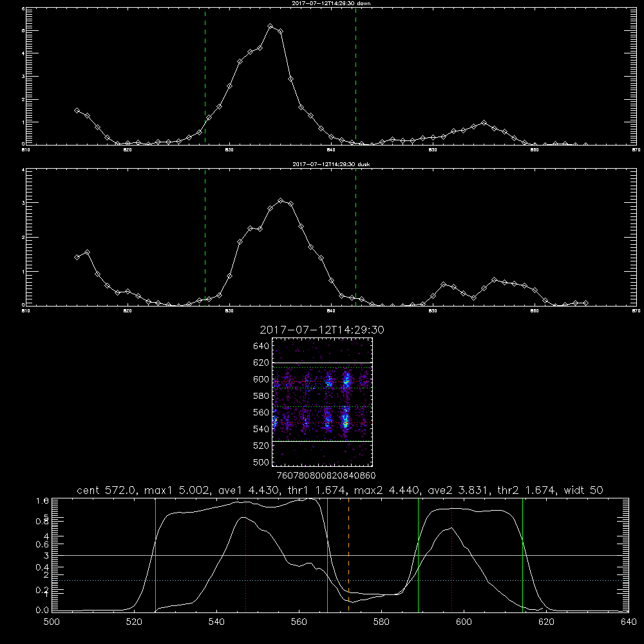
Task: Click the '640' y-axis label beside the spectrogram
Action: 261,346
